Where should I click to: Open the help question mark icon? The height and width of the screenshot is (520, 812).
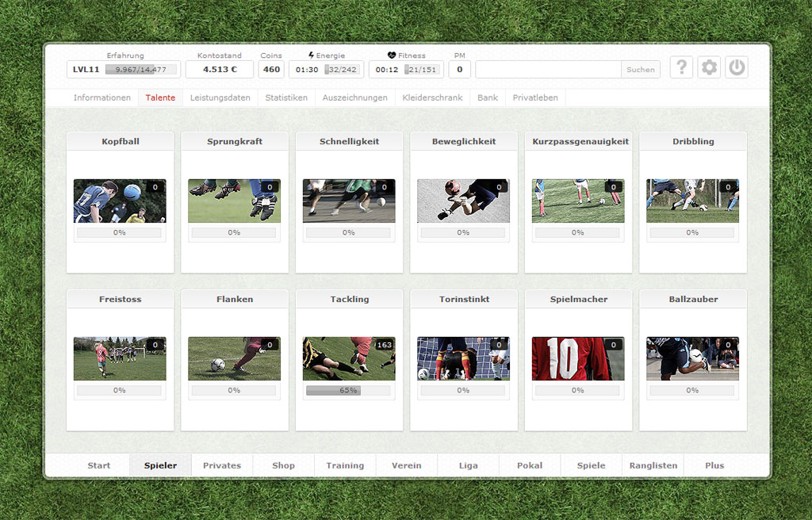681,67
